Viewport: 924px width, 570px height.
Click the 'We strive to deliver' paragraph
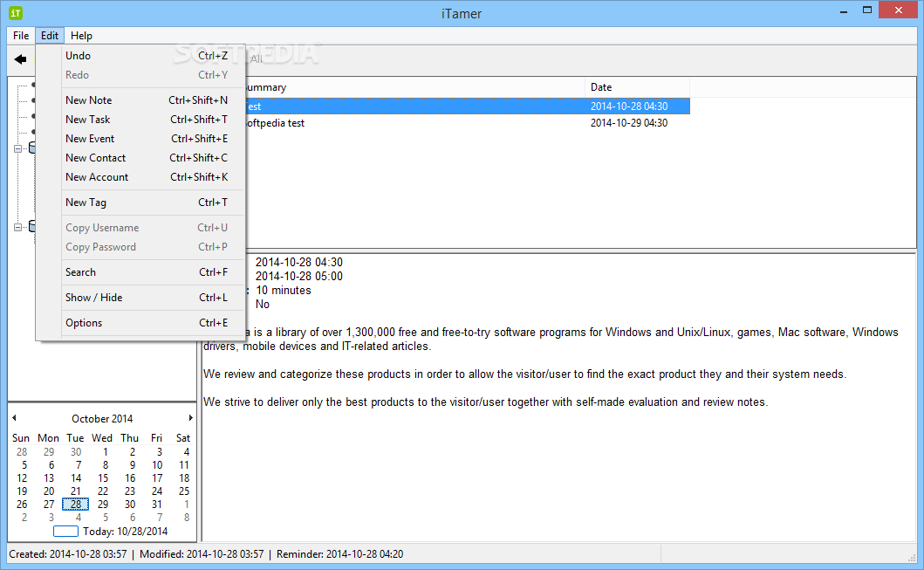pyautogui.click(x=486, y=402)
